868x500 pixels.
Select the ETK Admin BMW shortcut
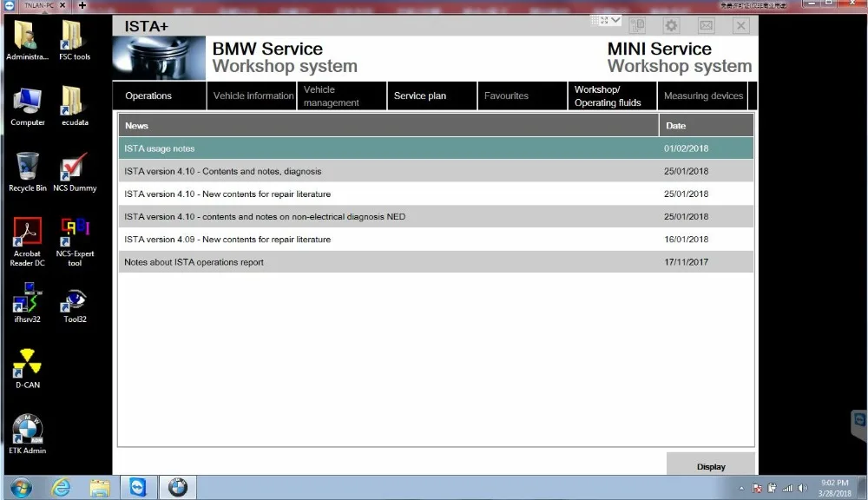[x=27, y=434]
